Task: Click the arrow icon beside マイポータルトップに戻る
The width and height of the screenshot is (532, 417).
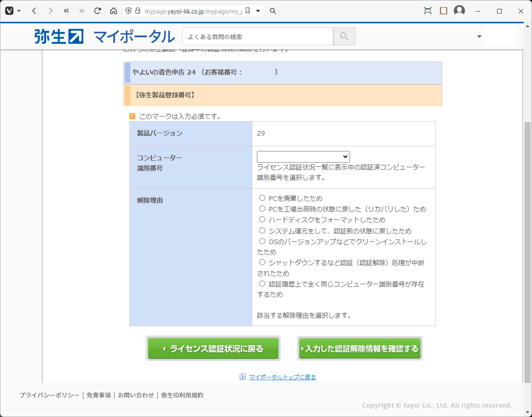Action: coord(242,376)
